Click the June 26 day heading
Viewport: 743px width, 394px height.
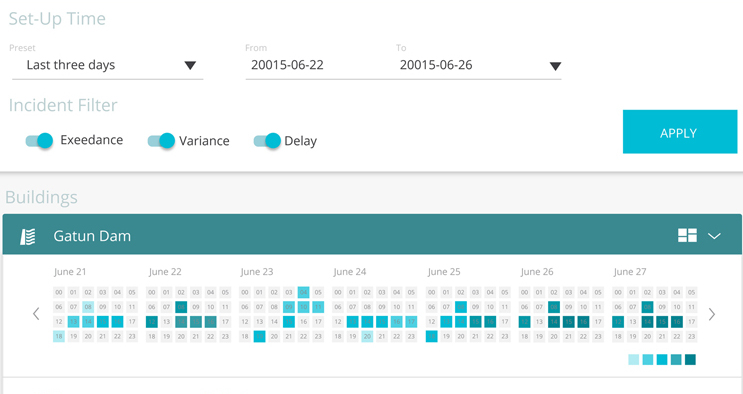[x=537, y=272]
